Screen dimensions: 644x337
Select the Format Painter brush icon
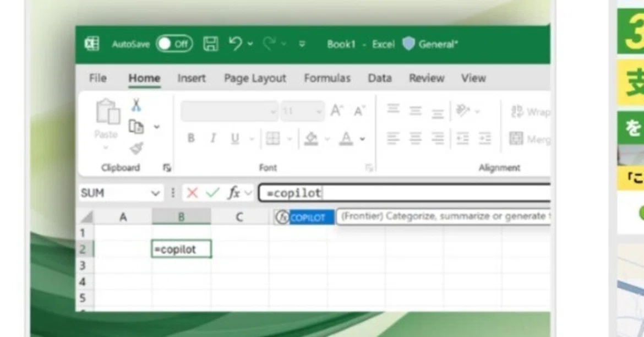pyautogui.click(x=137, y=148)
